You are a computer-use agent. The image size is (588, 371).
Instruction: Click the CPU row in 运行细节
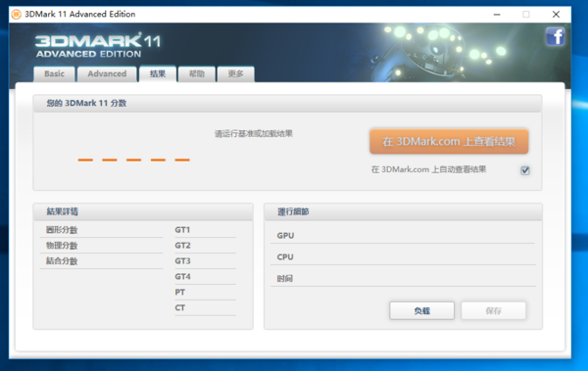403,257
